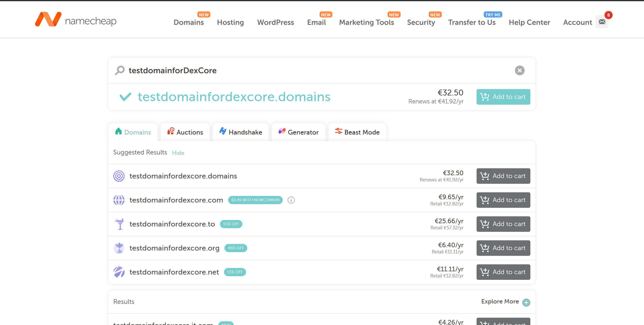
Task: Switch to the Beast Mode tab
Action: click(357, 132)
